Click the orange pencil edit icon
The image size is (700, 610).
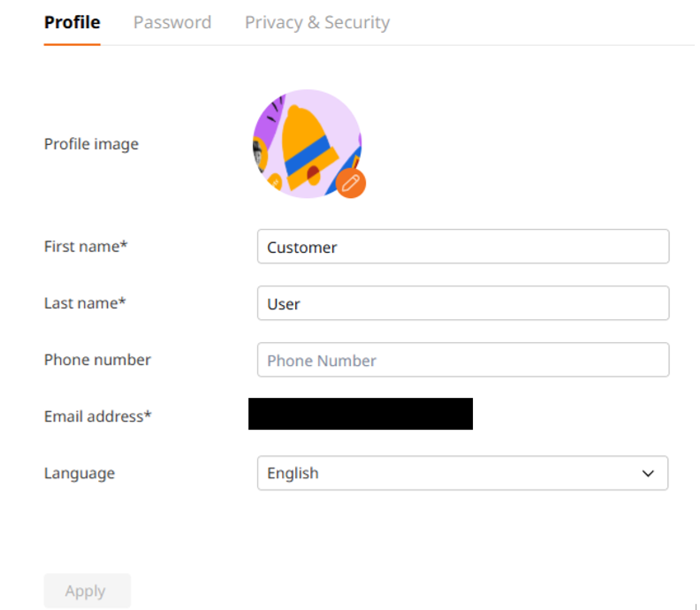pyautogui.click(x=351, y=183)
